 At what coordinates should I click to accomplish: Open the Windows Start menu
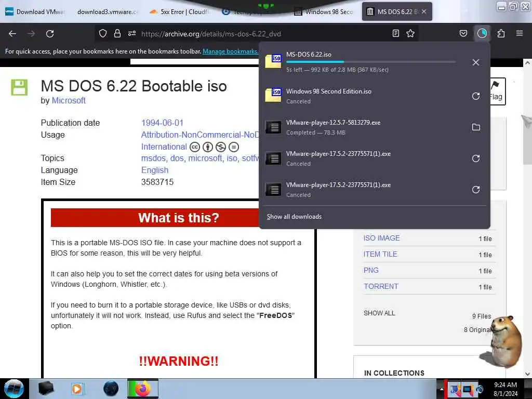14,389
